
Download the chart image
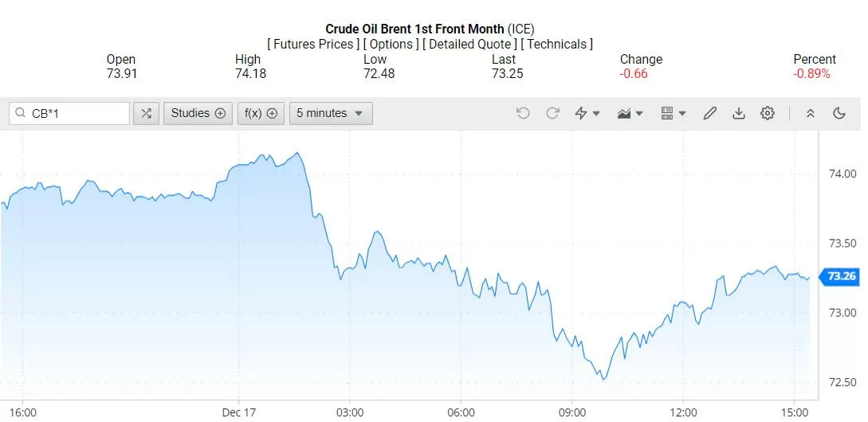click(739, 113)
